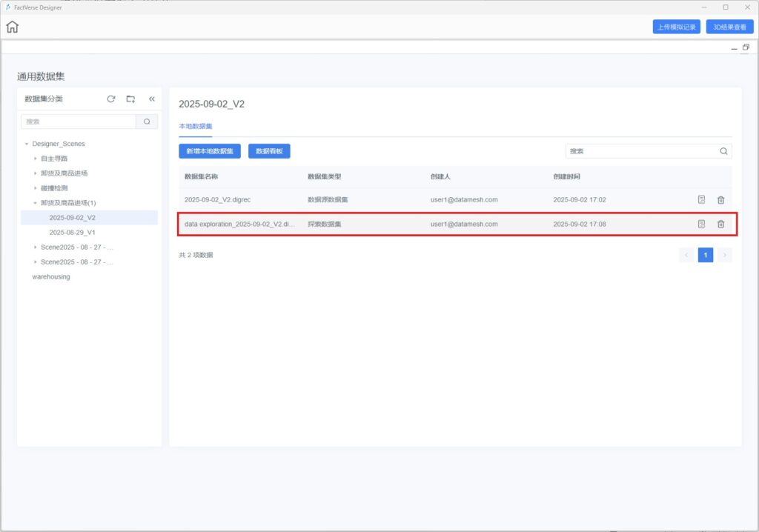The height and width of the screenshot is (532, 759).
Task: Click the 数据集名称 column header
Action: [201, 176]
